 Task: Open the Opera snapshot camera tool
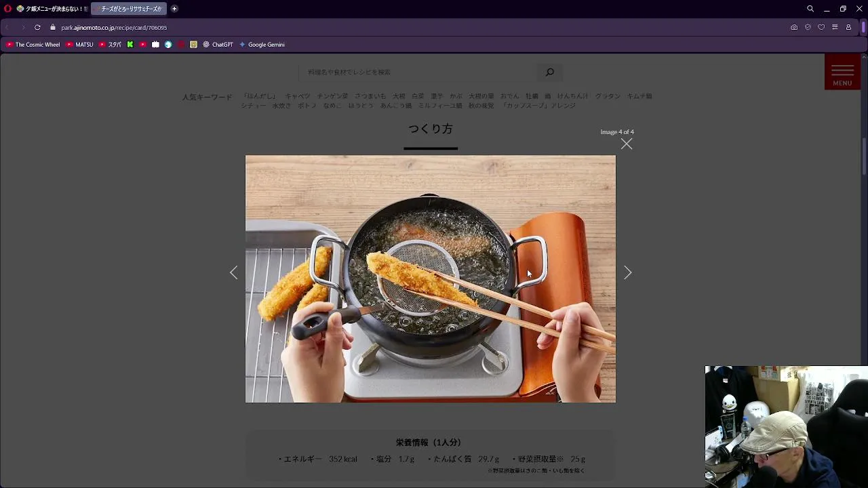pos(794,27)
